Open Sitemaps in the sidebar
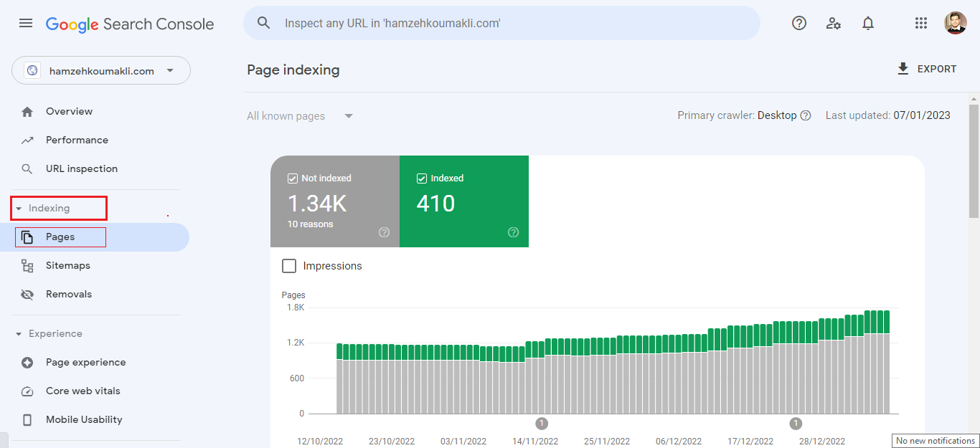 68,266
